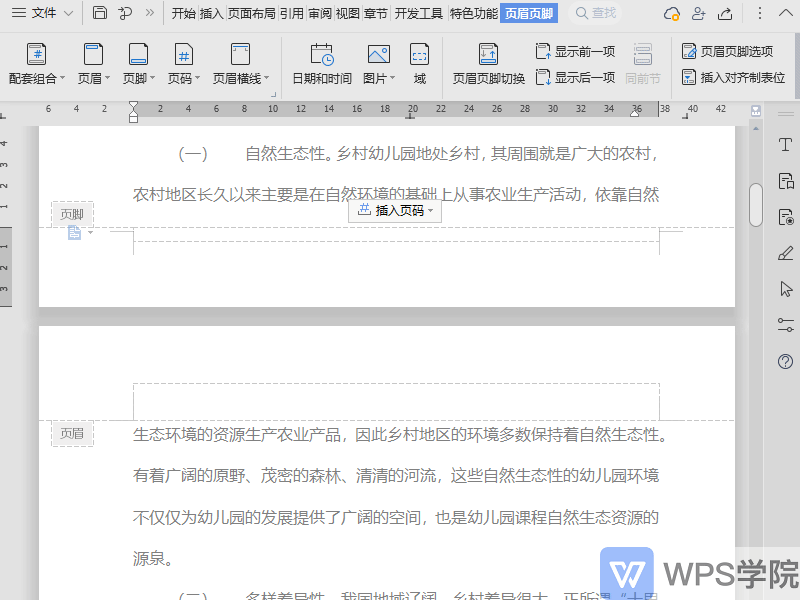Open the 文件 menu
Viewport: 800px width, 600px height.
point(42,13)
